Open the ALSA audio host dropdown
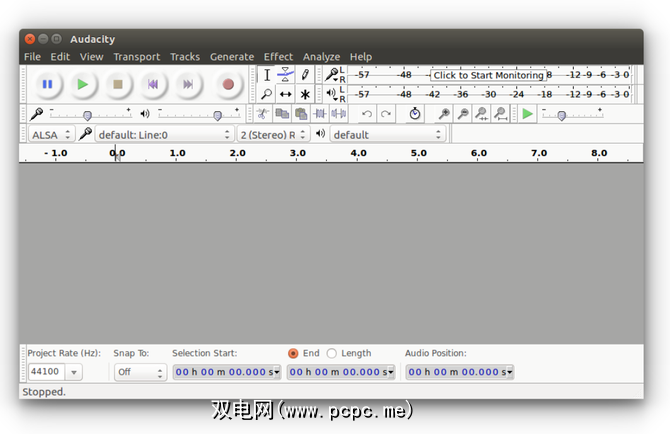This screenshot has width=670, height=434. click(x=50, y=134)
